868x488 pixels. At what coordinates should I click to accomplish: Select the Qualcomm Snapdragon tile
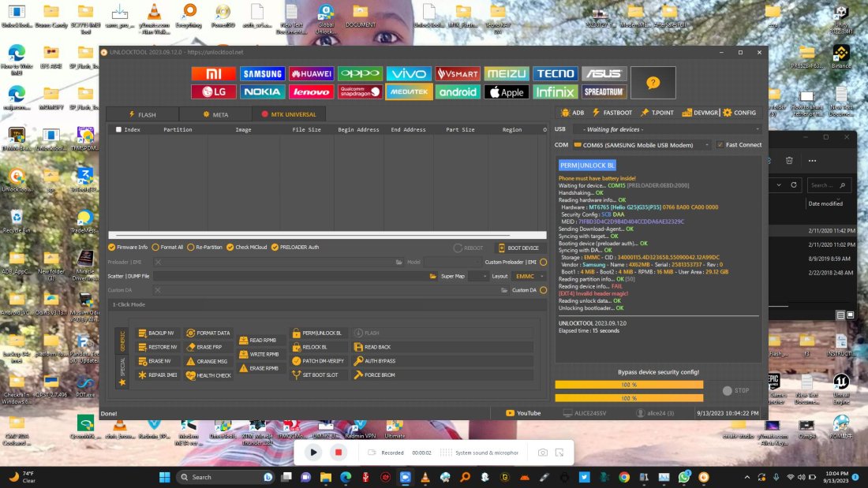tap(360, 92)
